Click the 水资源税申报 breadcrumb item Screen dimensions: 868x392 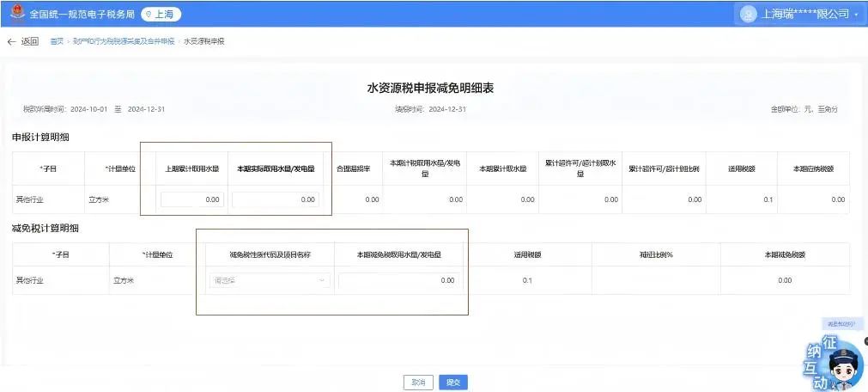click(x=204, y=41)
